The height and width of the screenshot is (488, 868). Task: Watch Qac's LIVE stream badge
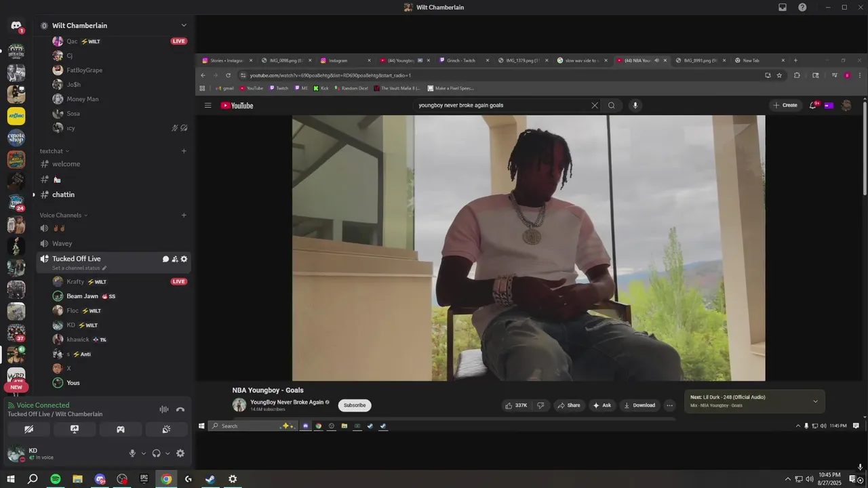[179, 41]
